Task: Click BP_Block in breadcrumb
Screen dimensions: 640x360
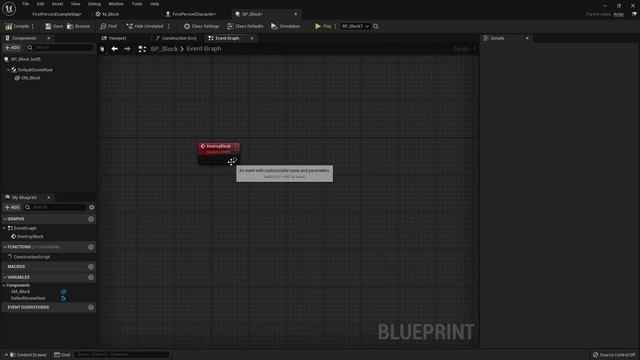Action: 164,49
